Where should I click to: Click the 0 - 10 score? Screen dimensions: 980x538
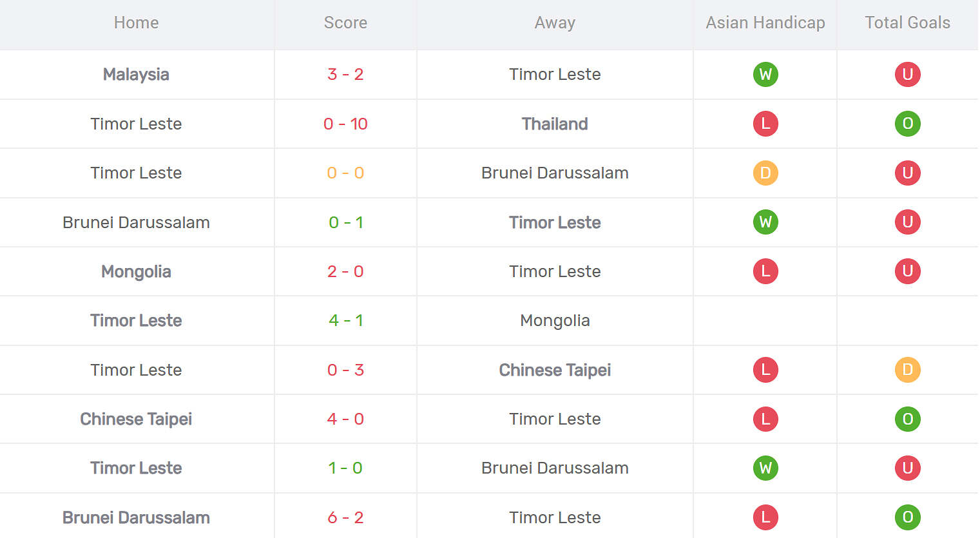point(345,124)
